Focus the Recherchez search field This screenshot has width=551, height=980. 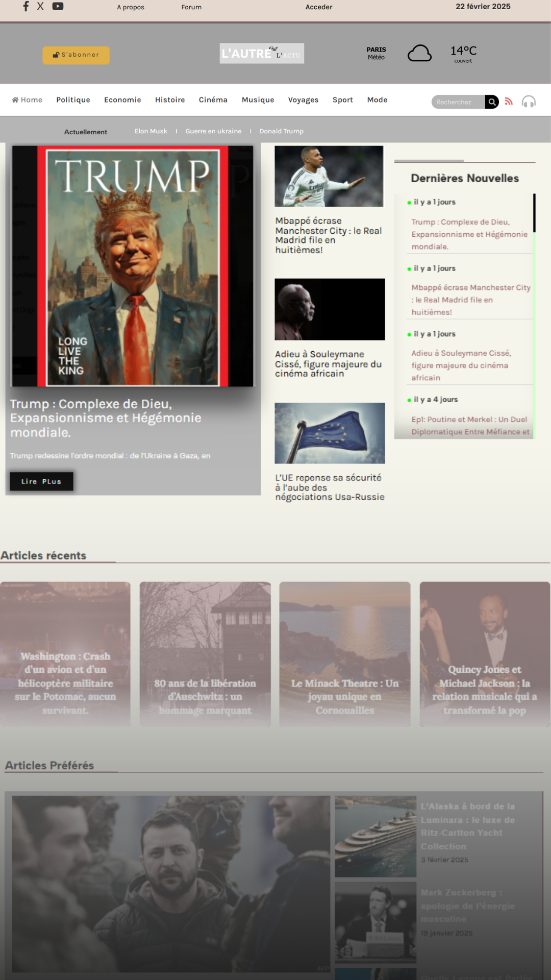point(458,102)
